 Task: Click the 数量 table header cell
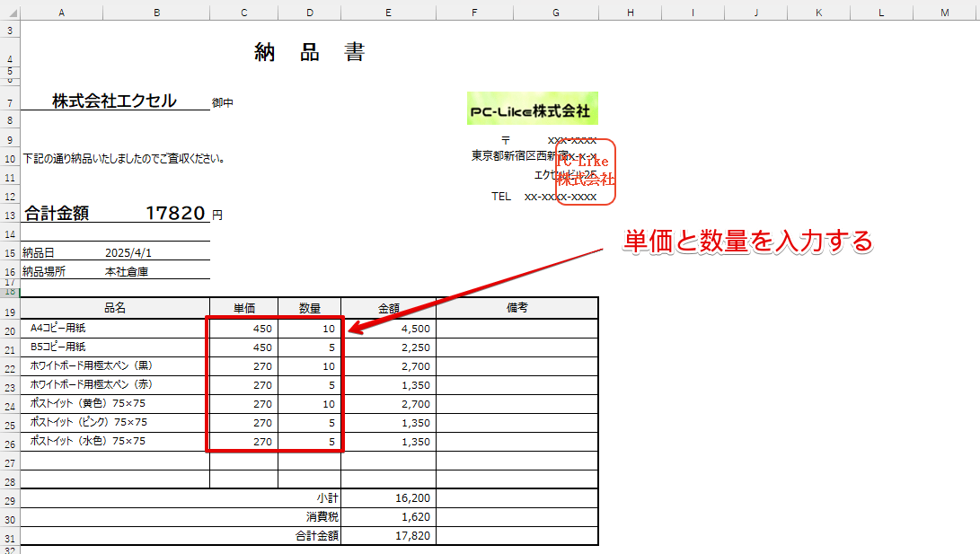point(309,308)
